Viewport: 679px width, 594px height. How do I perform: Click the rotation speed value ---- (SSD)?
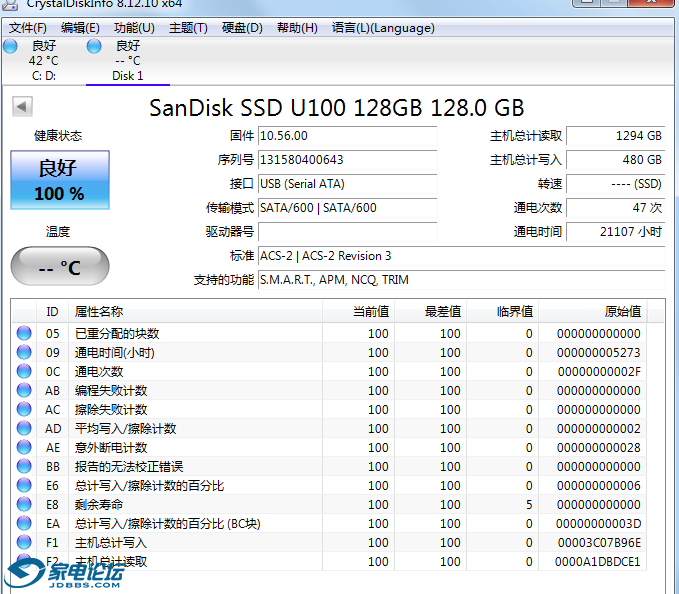point(615,184)
